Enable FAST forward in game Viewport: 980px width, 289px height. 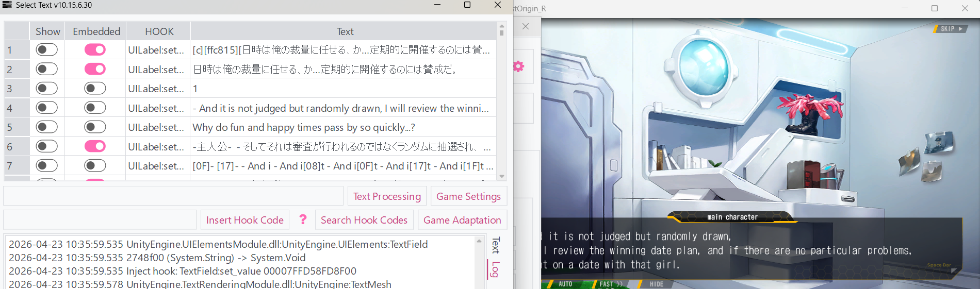point(610,284)
